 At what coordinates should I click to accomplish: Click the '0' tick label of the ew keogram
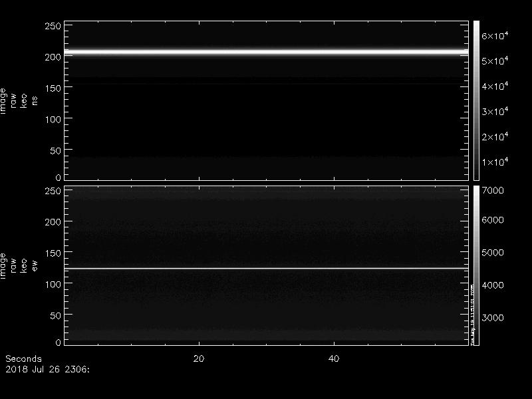(x=59, y=342)
